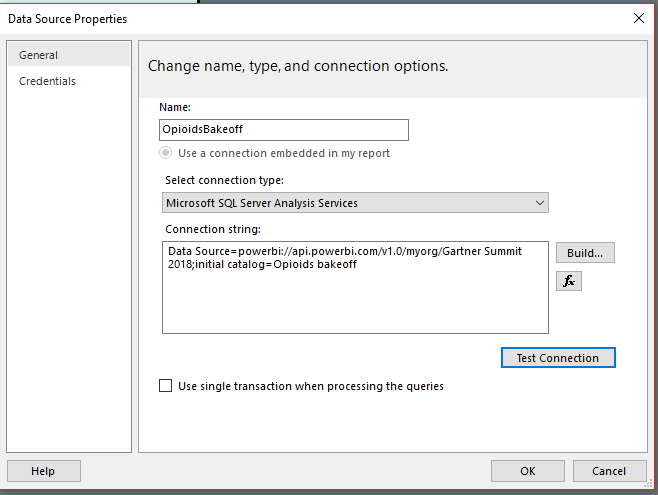This screenshot has height=495, width=658.
Task: Click the Build... button
Action: pos(585,252)
